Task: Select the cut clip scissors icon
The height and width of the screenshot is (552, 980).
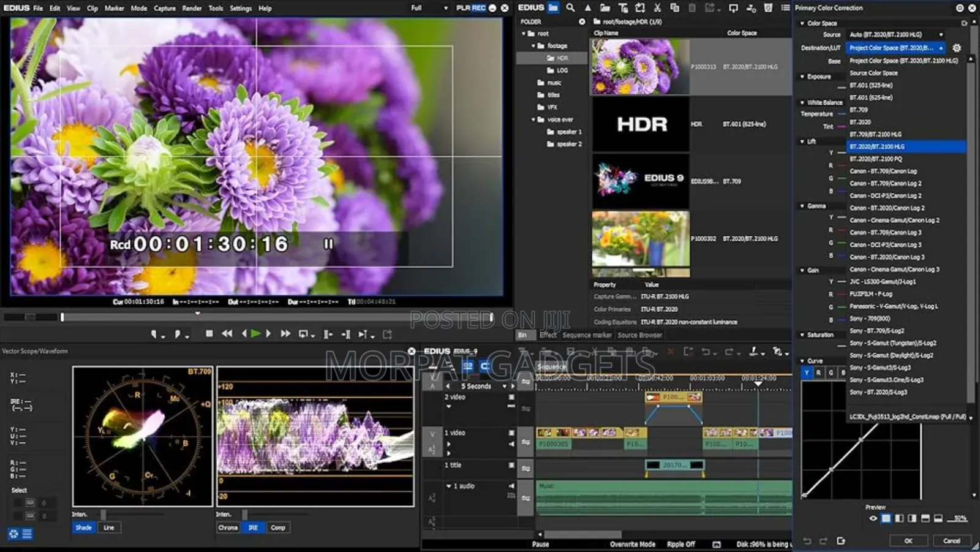Action: (x=657, y=9)
